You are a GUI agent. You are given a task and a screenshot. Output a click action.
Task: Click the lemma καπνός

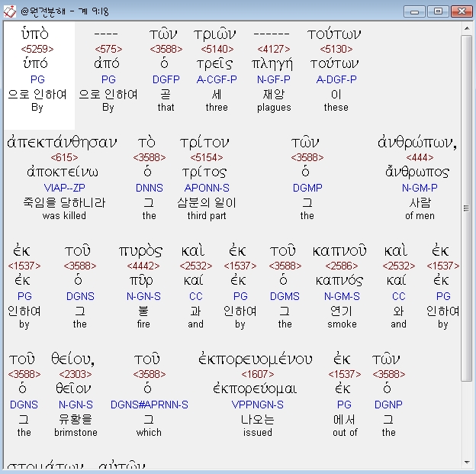pos(339,281)
